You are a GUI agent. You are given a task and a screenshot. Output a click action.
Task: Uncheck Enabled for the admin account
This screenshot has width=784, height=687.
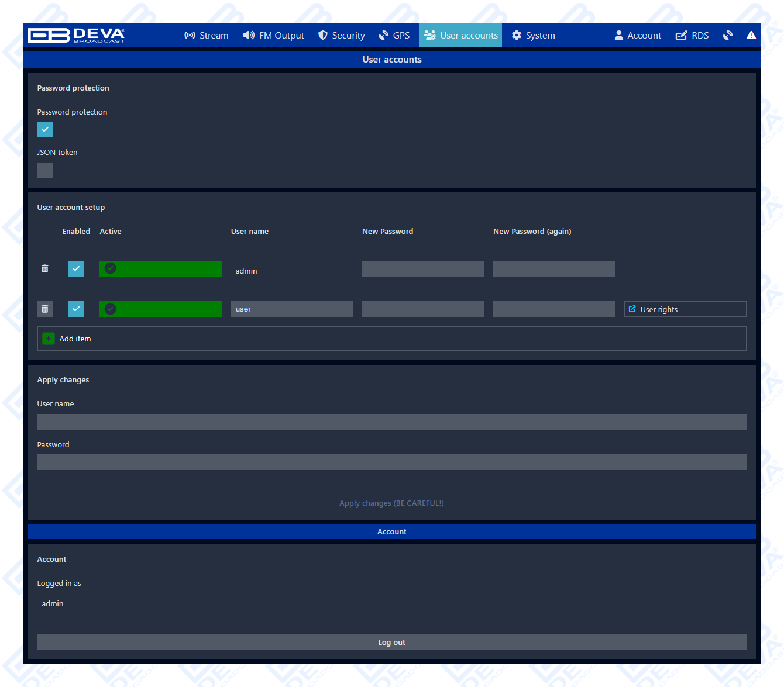click(x=76, y=269)
